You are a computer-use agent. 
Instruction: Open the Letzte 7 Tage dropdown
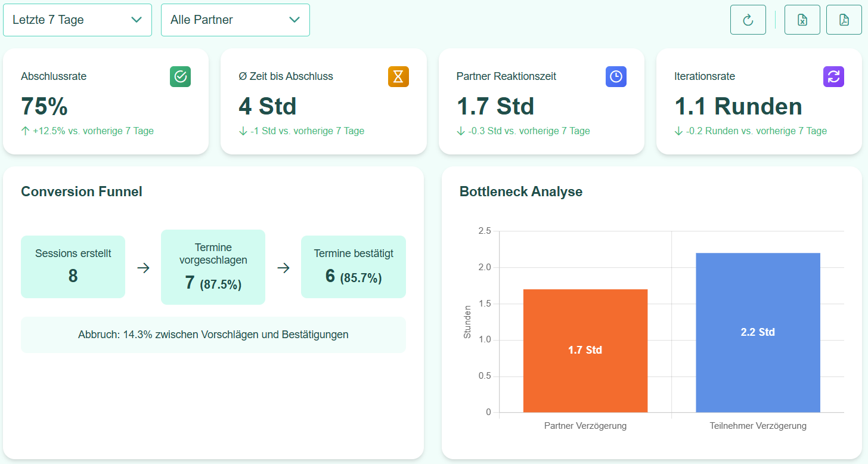(x=77, y=19)
